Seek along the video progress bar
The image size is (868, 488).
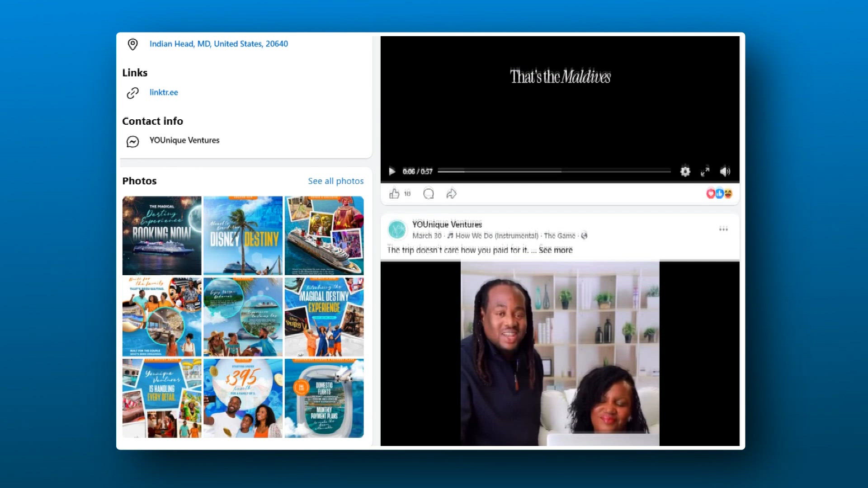(x=554, y=171)
